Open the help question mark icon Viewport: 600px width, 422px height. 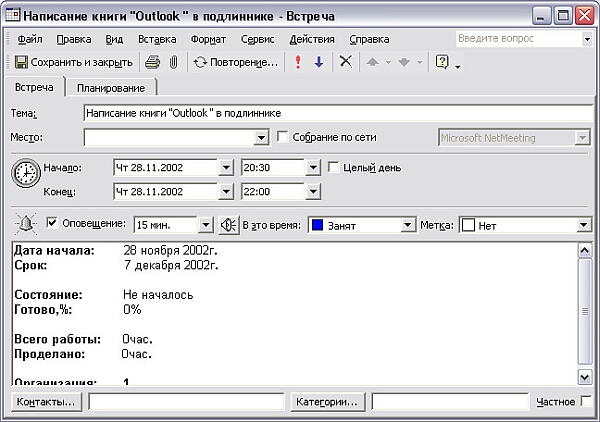pyautogui.click(x=442, y=62)
